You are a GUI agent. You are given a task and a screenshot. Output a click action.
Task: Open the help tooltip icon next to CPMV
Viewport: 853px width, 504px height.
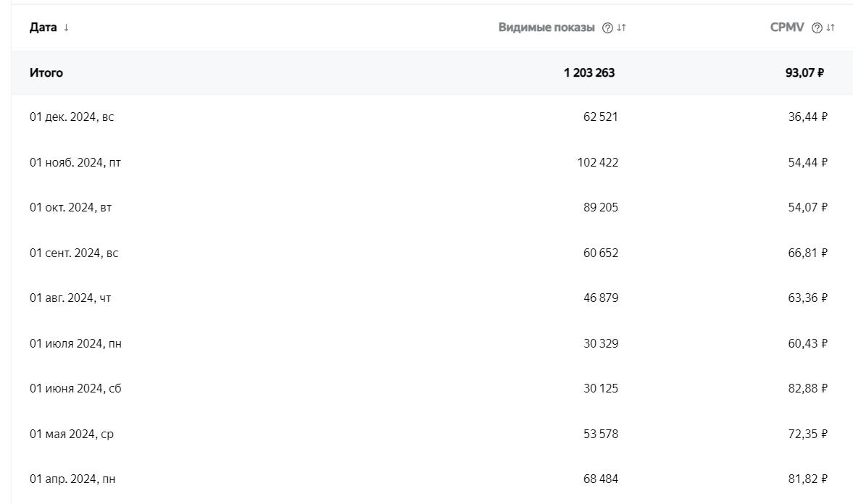coord(817,28)
